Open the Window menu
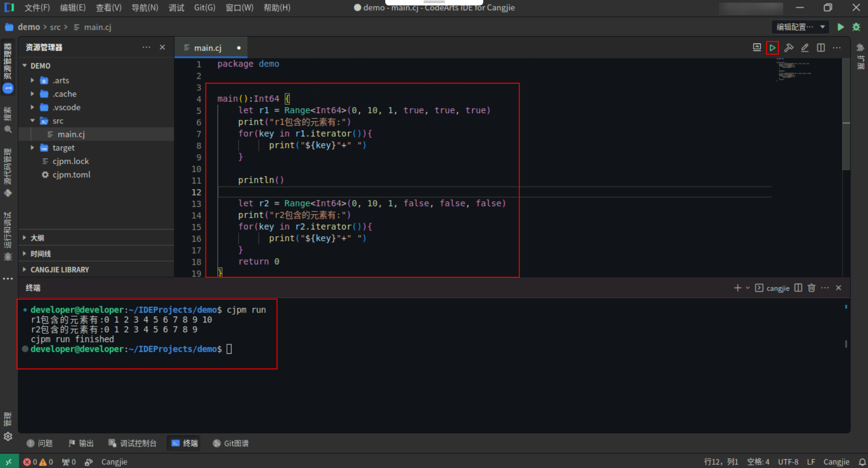Viewport: 868px width, 468px height. [x=240, y=8]
